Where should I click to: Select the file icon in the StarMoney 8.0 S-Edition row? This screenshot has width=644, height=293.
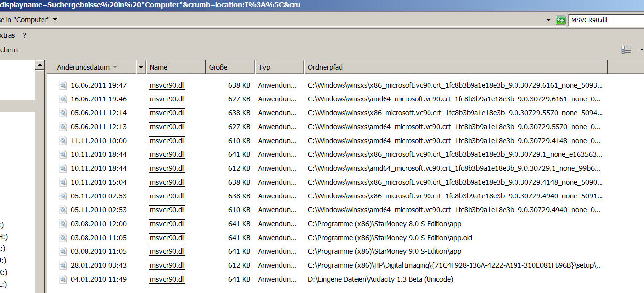point(63,224)
